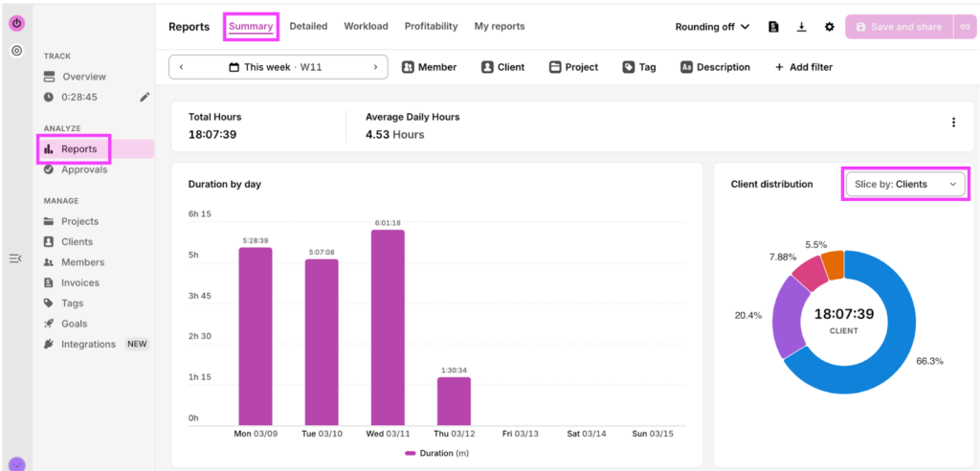The image size is (980, 471).
Task: Expand the Slice by: Clients dropdown
Action: coord(905,184)
